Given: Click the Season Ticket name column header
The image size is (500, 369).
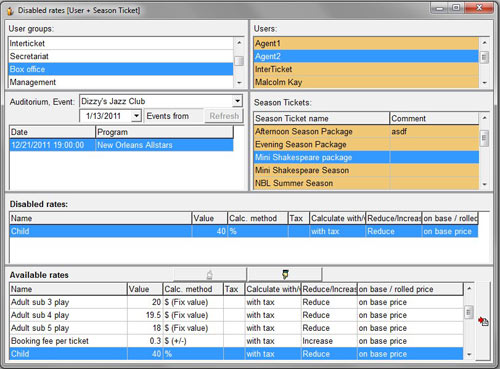Looking at the screenshot, I should click(321, 119).
